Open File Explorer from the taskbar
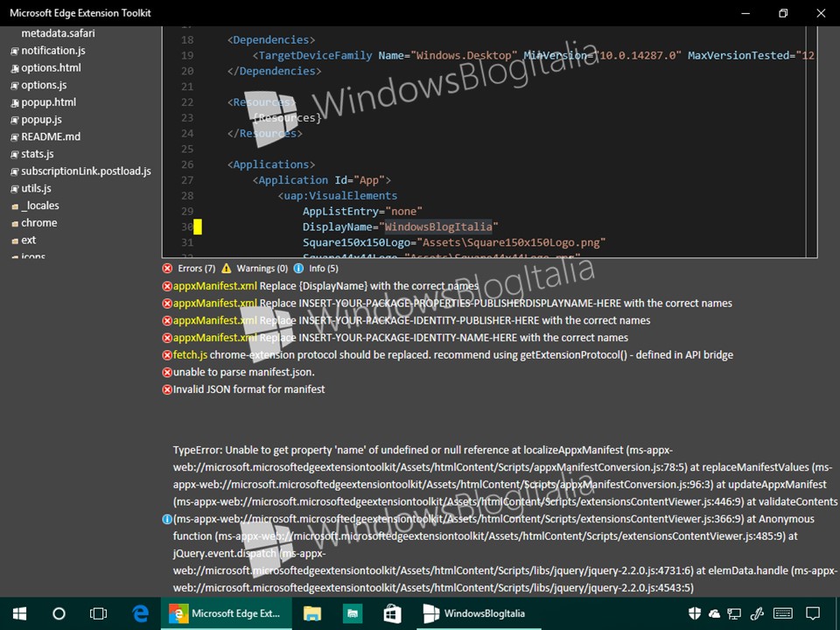 [x=311, y=614]
